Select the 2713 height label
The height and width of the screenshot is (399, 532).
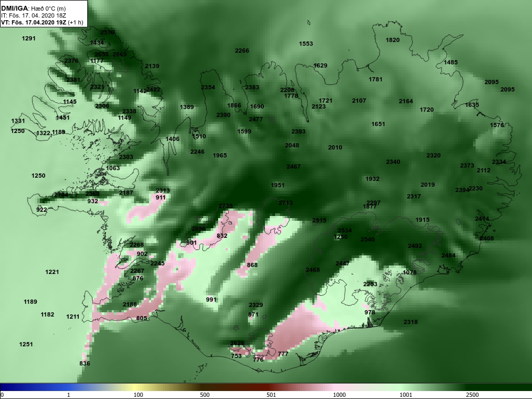pos(285,203)
